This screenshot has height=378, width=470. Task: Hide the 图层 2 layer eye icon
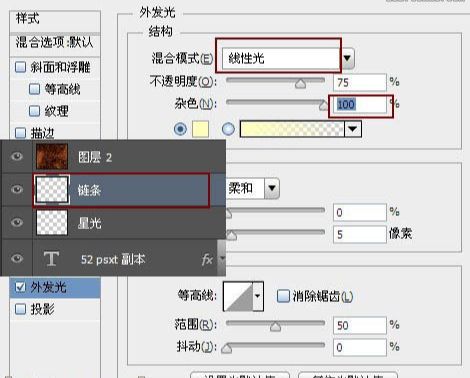pyautogui.click(x=17, y=156)
